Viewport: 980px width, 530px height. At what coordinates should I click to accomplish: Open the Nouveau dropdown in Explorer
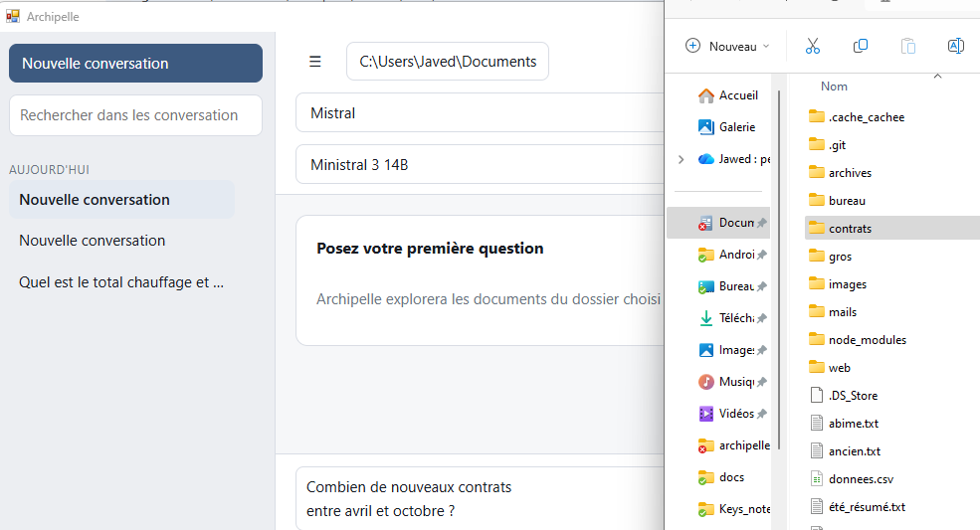727,47
